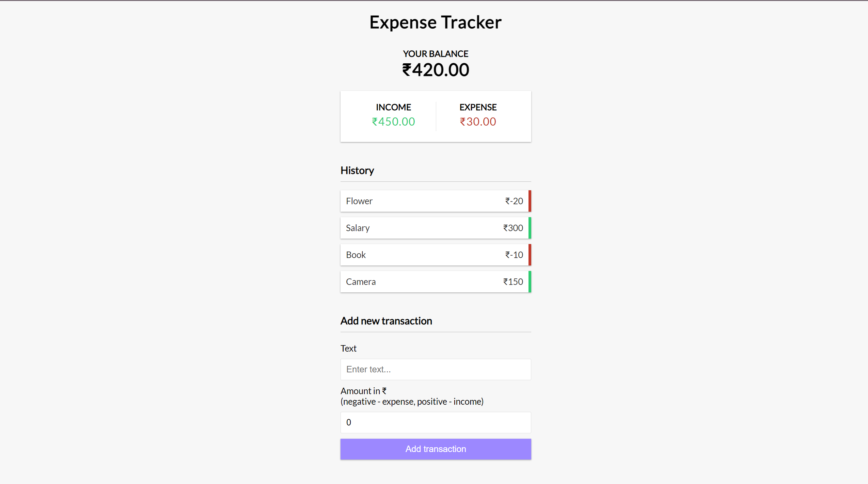The width and height of the screenshot is (868, 484).
Task: Click the Add new transaction heading
Action: [386, 321]
